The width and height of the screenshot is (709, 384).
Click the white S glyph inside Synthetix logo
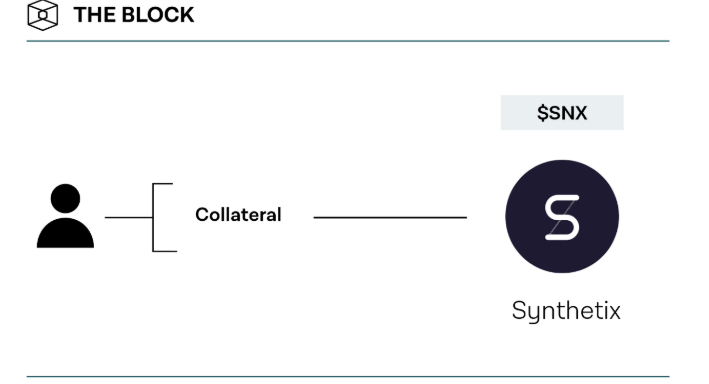(x=562, y=217)
